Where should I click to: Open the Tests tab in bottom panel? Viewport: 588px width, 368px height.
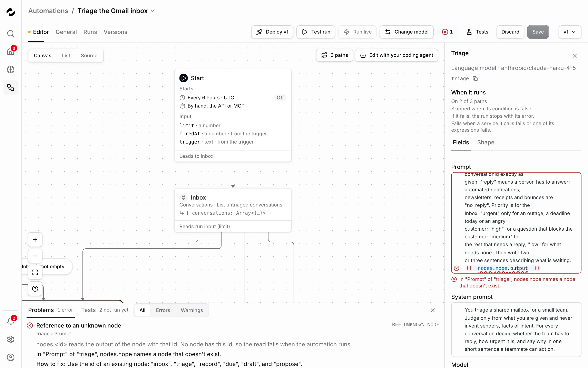coord(105,310)
